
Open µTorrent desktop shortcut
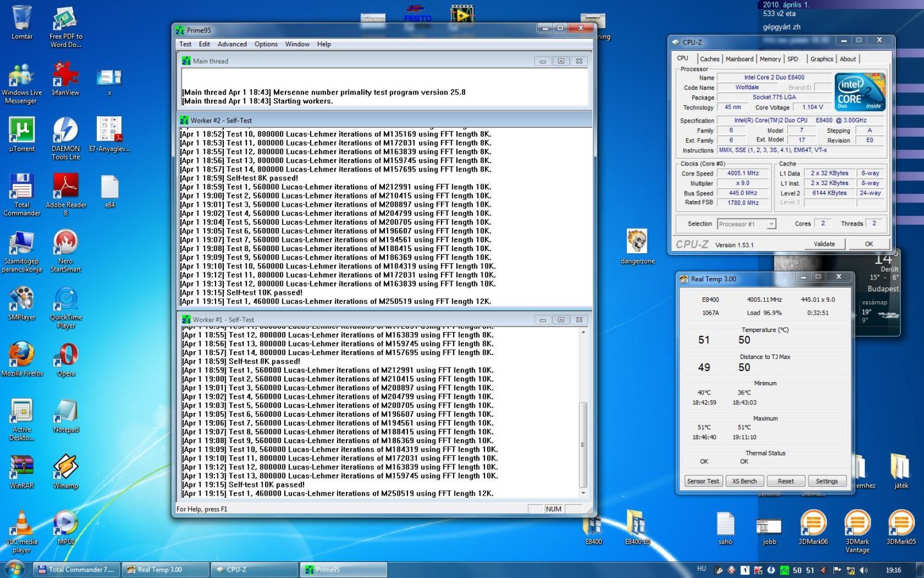pyautogui.click(x=22, y=134)
